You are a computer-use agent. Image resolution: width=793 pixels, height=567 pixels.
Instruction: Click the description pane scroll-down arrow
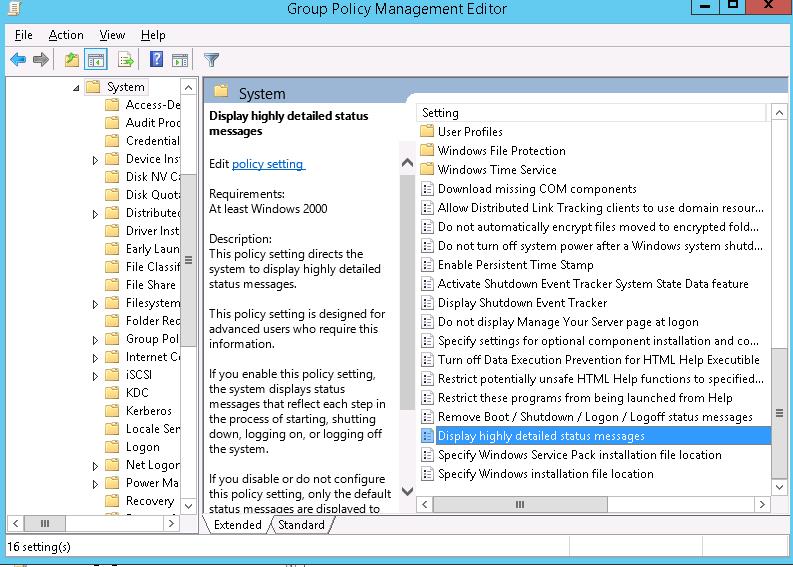[x=407, y=491]
